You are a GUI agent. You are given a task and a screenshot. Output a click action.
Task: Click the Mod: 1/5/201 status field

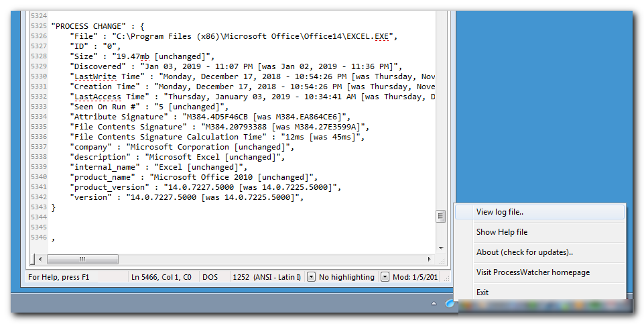coord(415,277)
